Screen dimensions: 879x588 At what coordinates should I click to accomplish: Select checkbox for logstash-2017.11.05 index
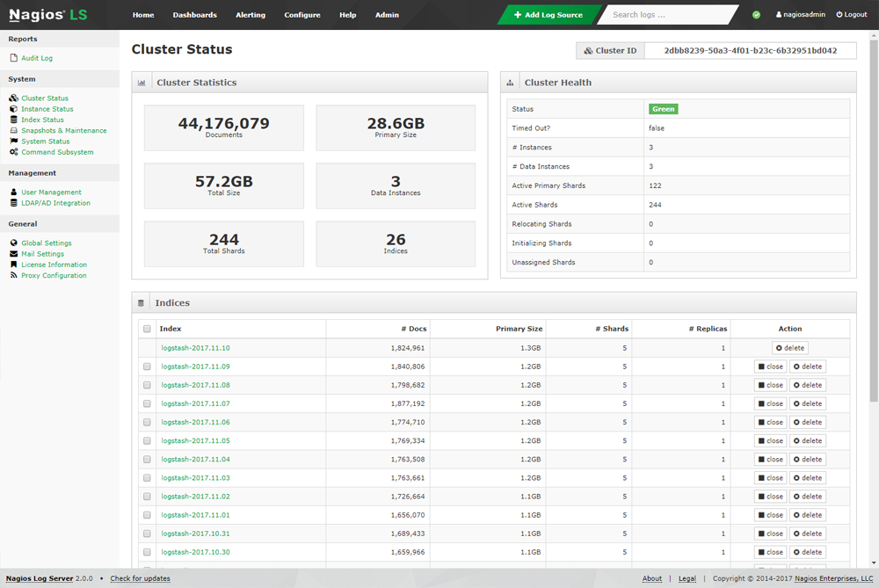(147, 441)
